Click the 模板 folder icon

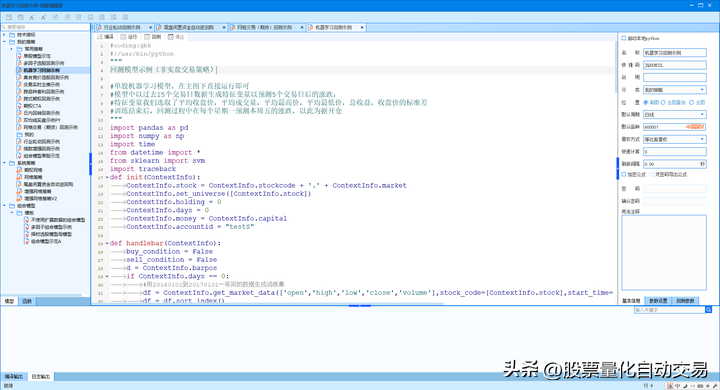[19, 213]
